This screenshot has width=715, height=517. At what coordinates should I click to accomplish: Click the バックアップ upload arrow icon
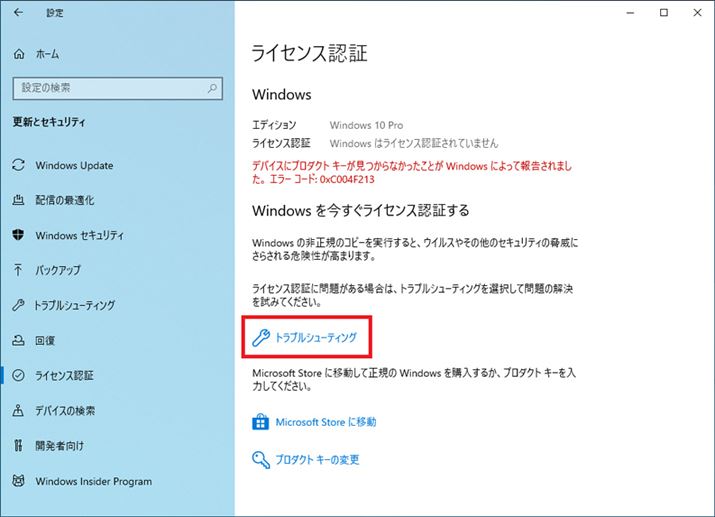click(x=18, y=270)
